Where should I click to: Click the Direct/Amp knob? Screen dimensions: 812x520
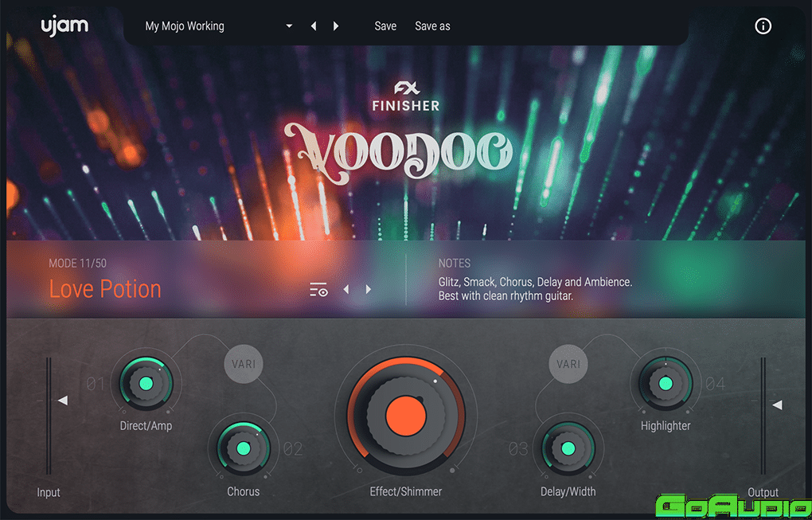click(x=146, y=383)
